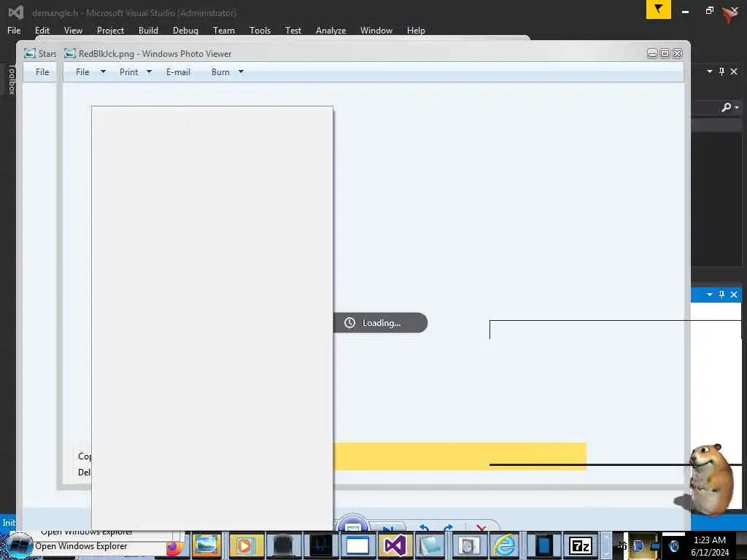Open the Visual Studio File menu

pyautogui.click(x=14, y=31)
